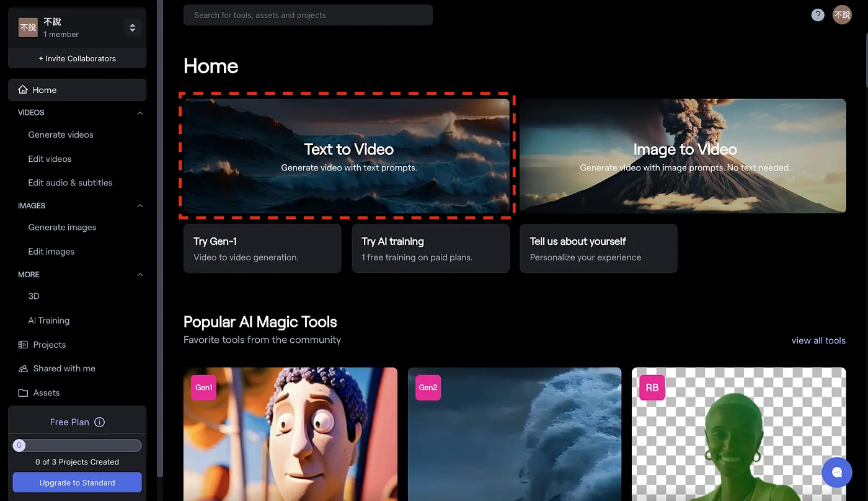Follow the view all tools link
The width and height of the screenshot is (868, 501).
(818, 340)
